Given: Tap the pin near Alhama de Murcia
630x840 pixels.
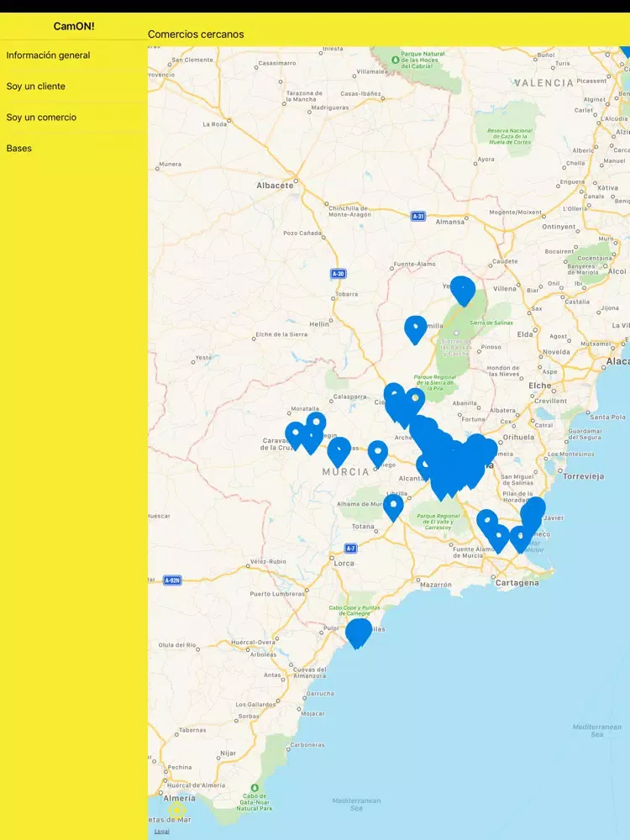Looking at the screenshot, I should [x=393, y=507].
